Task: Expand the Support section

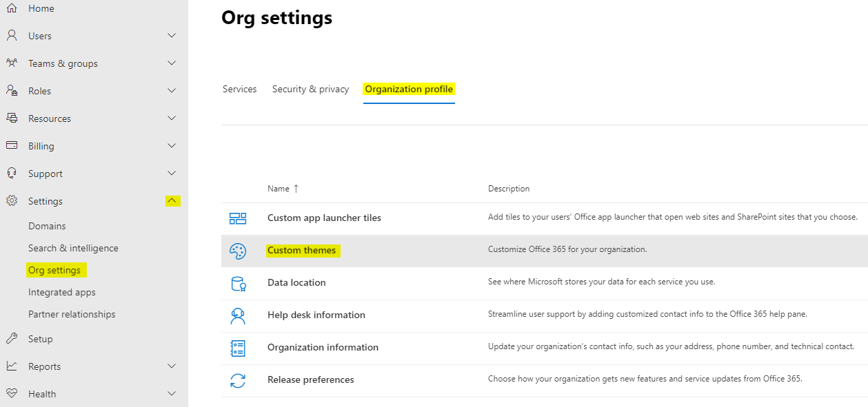Action: click(x=172, y=173)
